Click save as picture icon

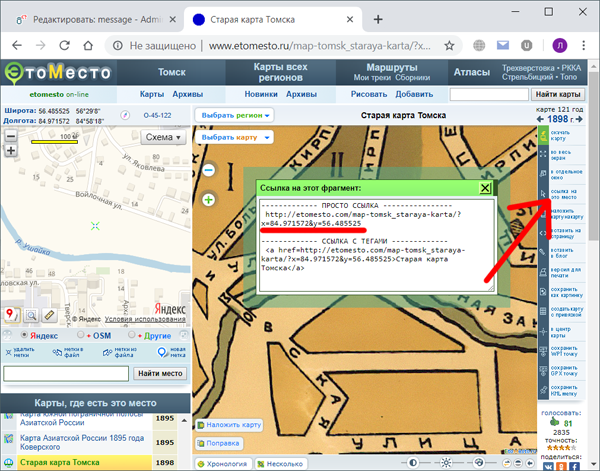[543, 292]
